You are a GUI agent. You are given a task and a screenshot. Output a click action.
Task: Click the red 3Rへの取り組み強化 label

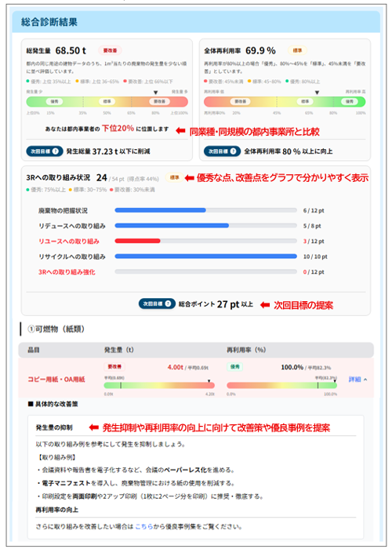click(x=67, y=272)
